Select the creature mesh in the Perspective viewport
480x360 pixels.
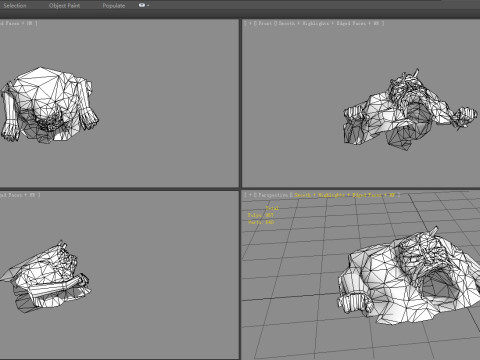pyautogui.click(x=408, y=277)
